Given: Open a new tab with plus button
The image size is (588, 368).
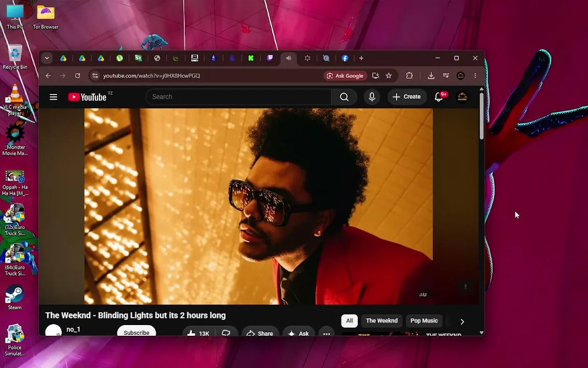Looking at the screenshot, I should [361, 58].
